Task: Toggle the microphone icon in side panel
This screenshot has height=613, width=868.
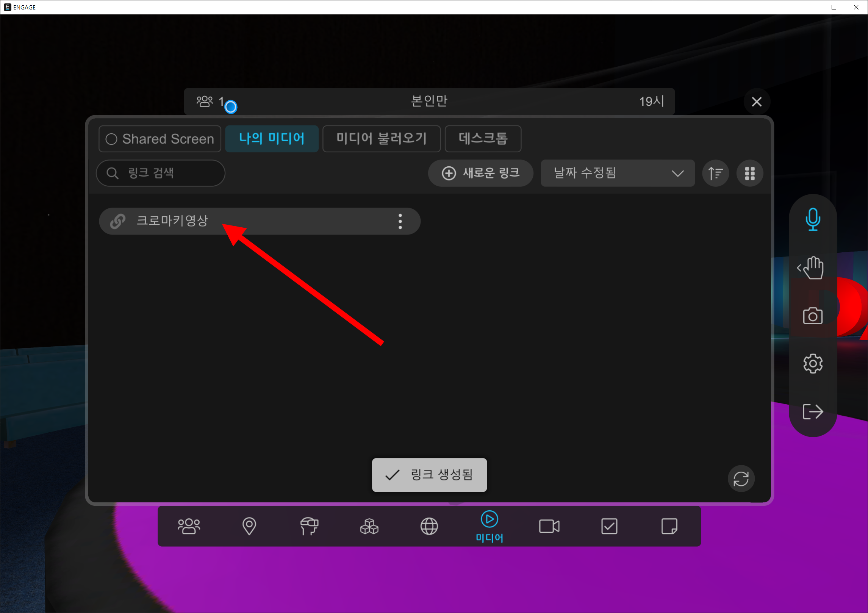Action: (813, 219)
